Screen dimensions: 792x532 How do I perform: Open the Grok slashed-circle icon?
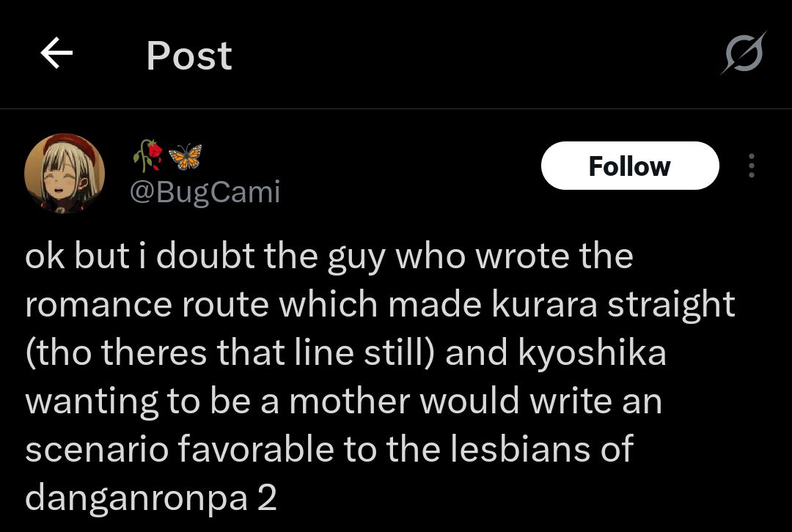pos(744,53)
